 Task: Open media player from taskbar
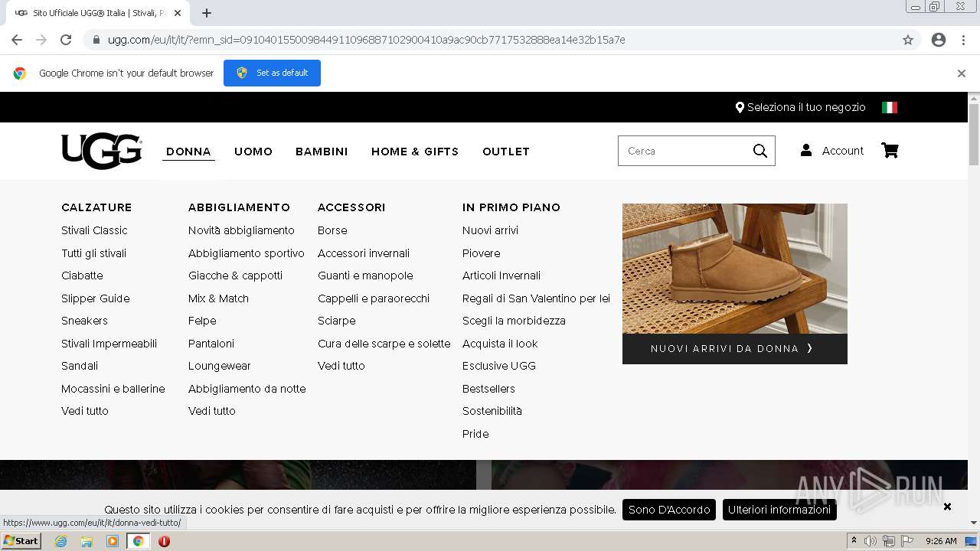coord(113,541)
